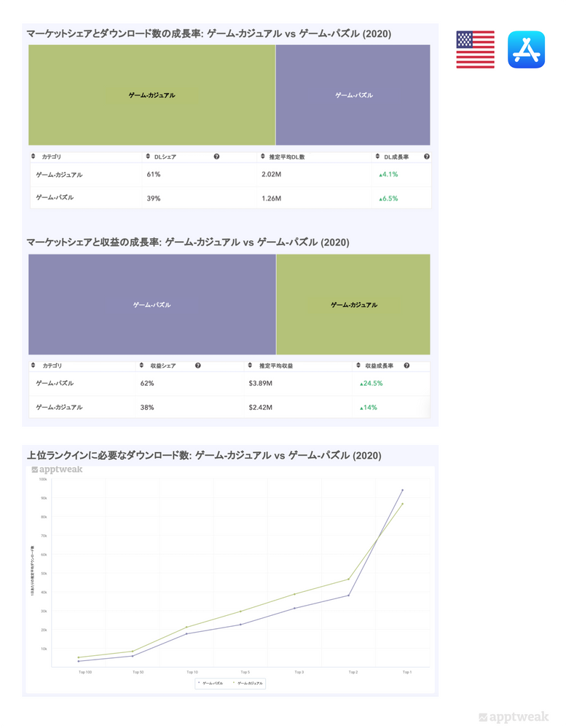
Task: Click the green casual data point at Top 2
Action: [348, 579]
